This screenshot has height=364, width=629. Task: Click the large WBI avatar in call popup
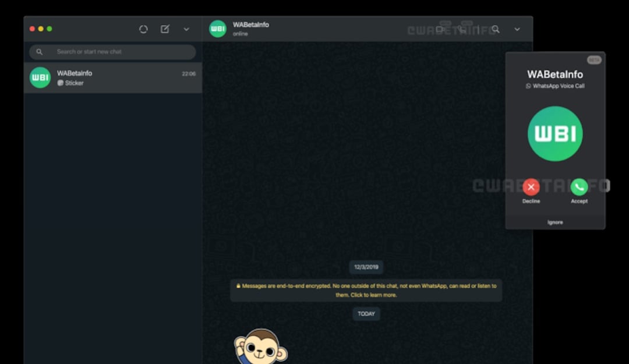tap(555, 133)
